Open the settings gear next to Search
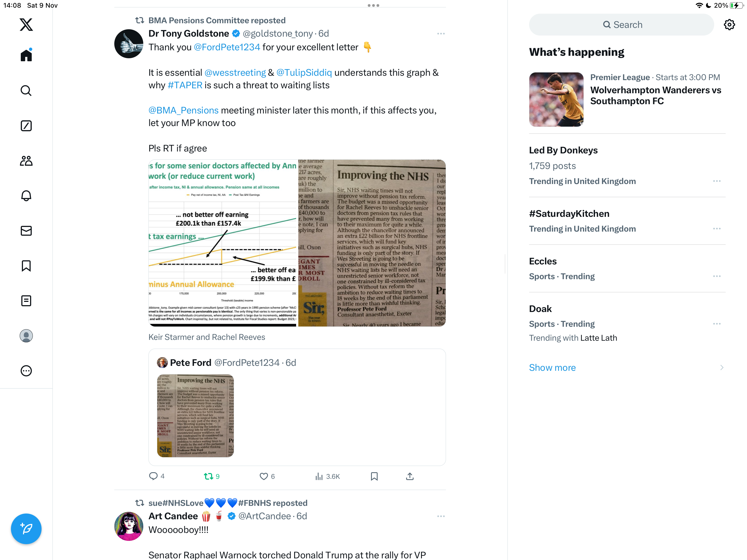The image size is (747, 560). (729, 25)
